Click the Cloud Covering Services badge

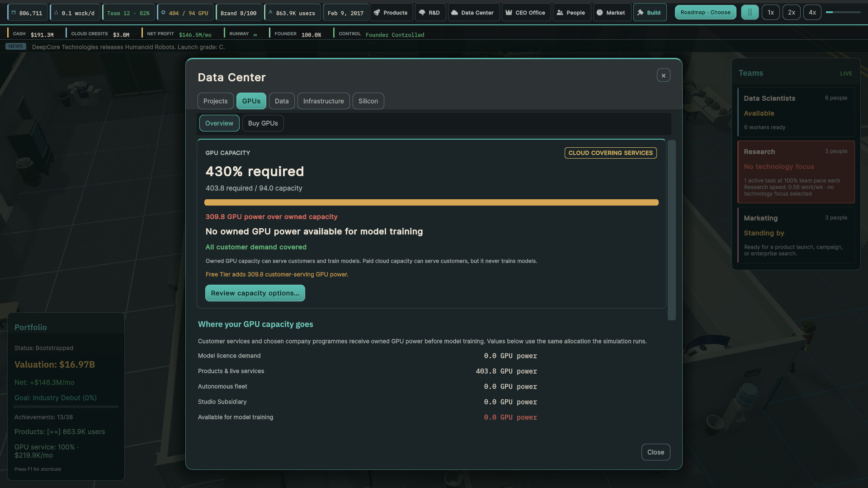[610, 153]
